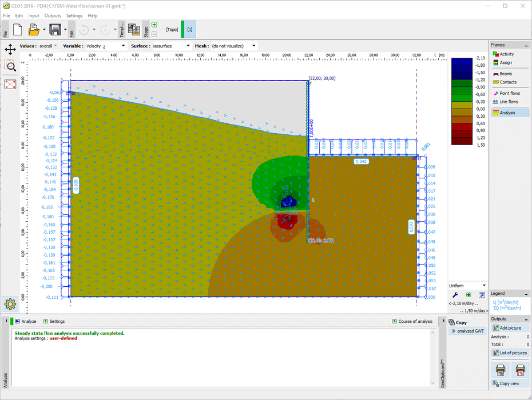Open the Input menu
Viewport: 532px width, 400px height.
33,15
